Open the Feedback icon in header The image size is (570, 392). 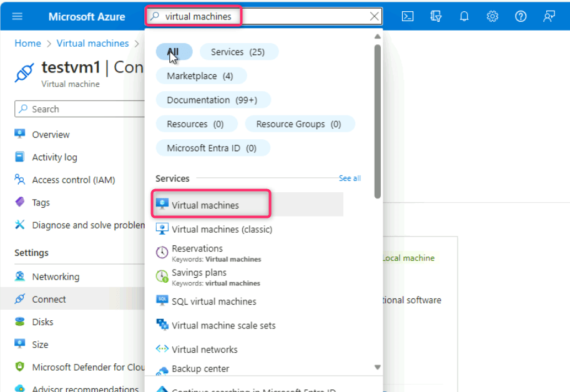click(549, 16)
